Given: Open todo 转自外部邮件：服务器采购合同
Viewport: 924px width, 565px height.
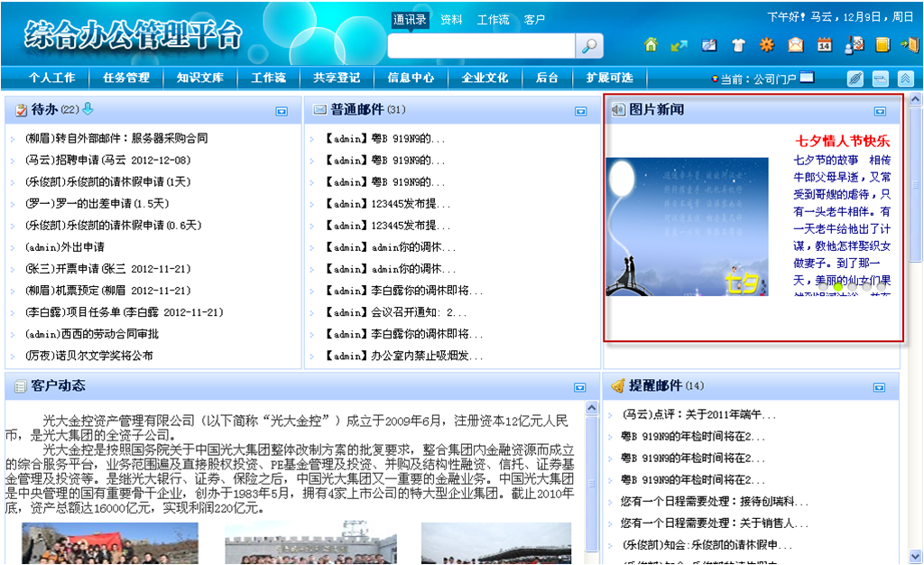Looking at the screenshot, I should click(116, 138).
